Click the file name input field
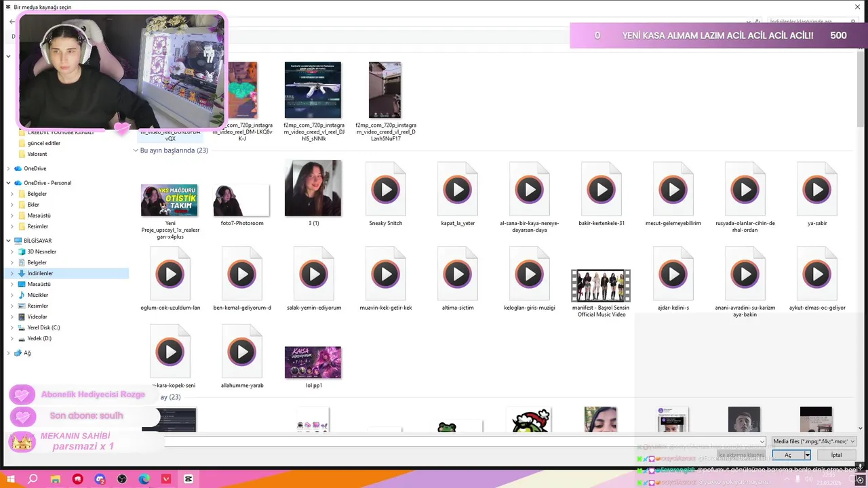 [x=461, y=441]
